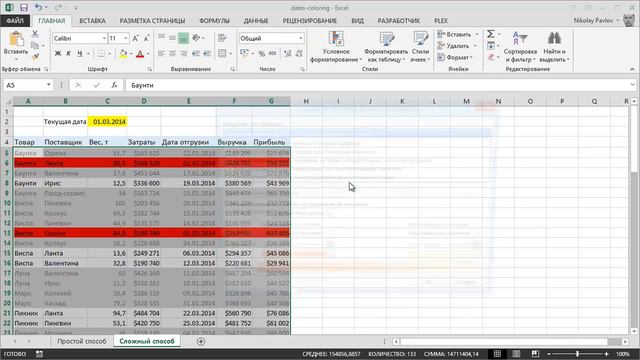640x360 pixels.
Task: Select the Простой способ sheet tab
Action: [x=82, y=341]
